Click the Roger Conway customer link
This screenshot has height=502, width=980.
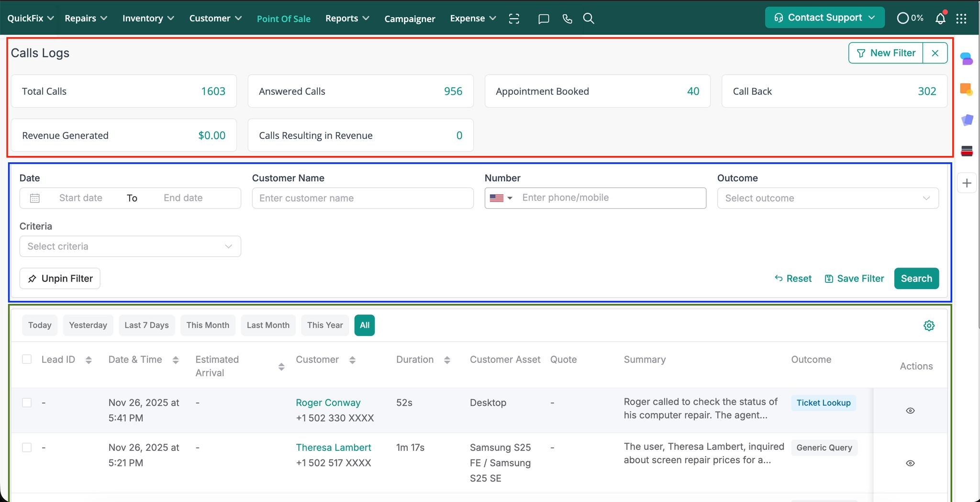328,402
